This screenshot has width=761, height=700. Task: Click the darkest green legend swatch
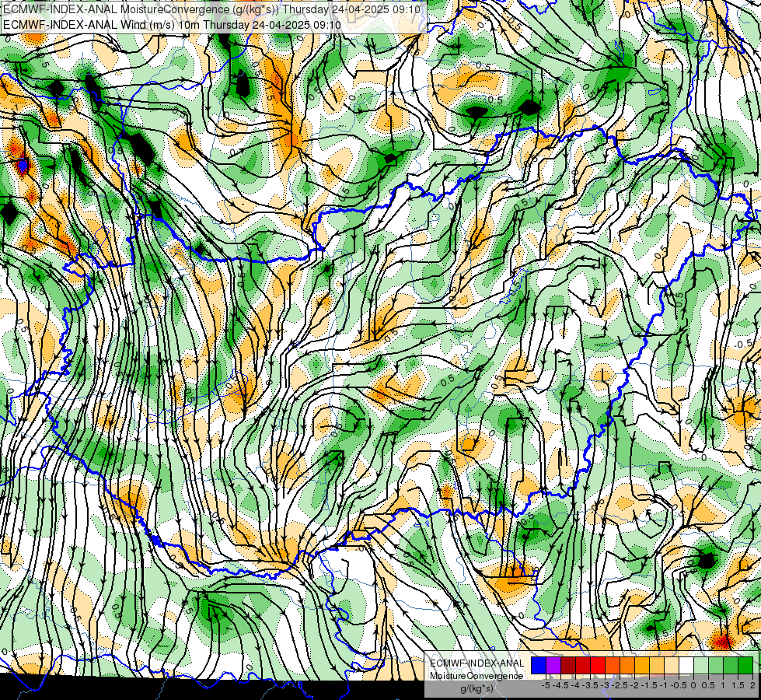pos(745,665)
